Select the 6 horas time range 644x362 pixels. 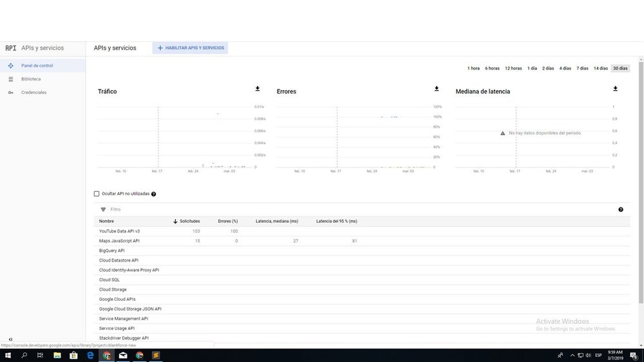(x=492, y=68)
